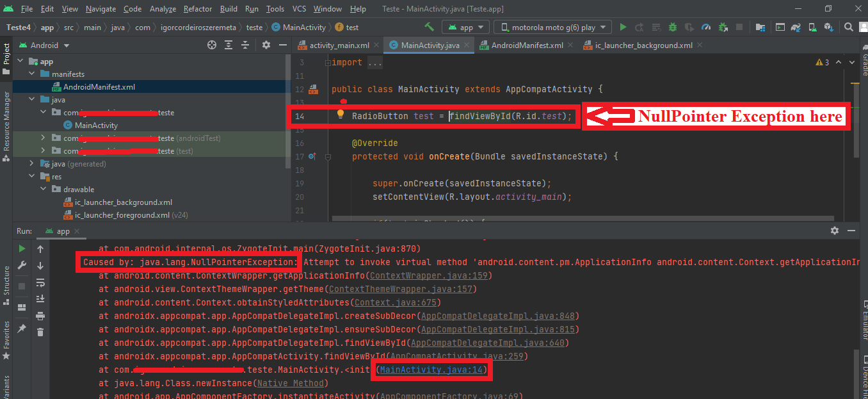Close the MainActivity.java editor tab
This screenshot has width=868, height=399.
pyautogui.click(x=467, y=45)
